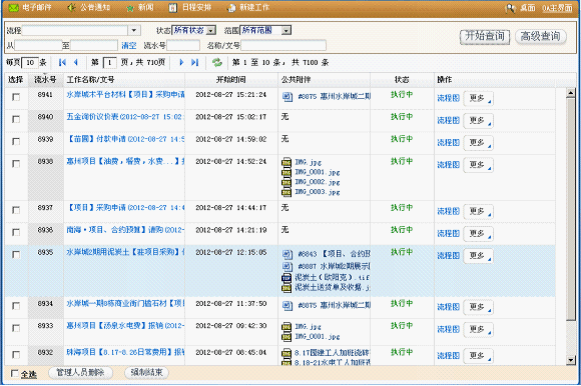Open the 公告通知 announcements icon
Viewport: 581px width, 386px height.
click(x=72, y=7)
